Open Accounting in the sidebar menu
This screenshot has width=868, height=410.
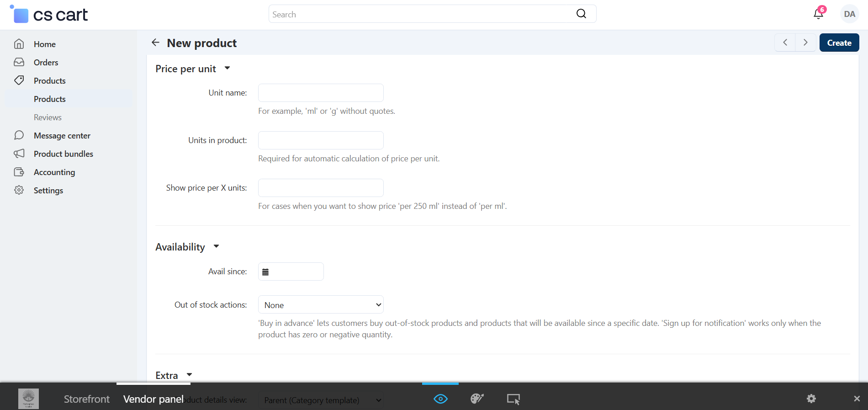pos(54,172)
